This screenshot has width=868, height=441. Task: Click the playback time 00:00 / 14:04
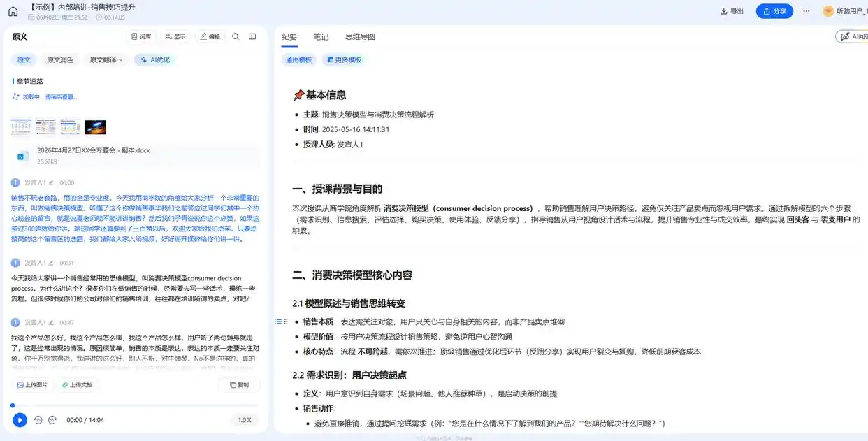[x=85, y=420]
